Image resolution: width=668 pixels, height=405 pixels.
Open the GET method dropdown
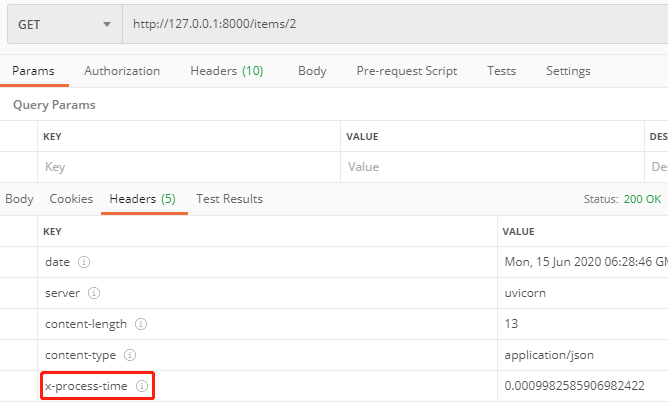click(x=64, y=24)
